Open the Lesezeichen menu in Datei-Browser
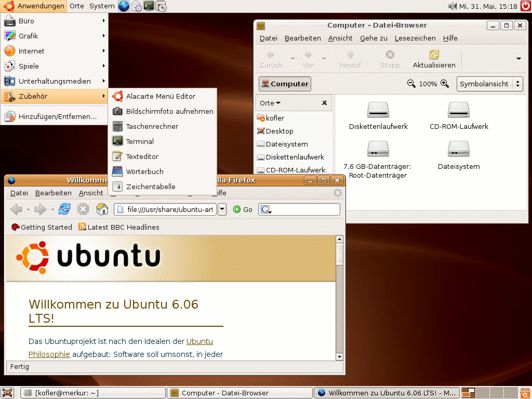This screenshot has height=399, width=532. tap(415, 38)
